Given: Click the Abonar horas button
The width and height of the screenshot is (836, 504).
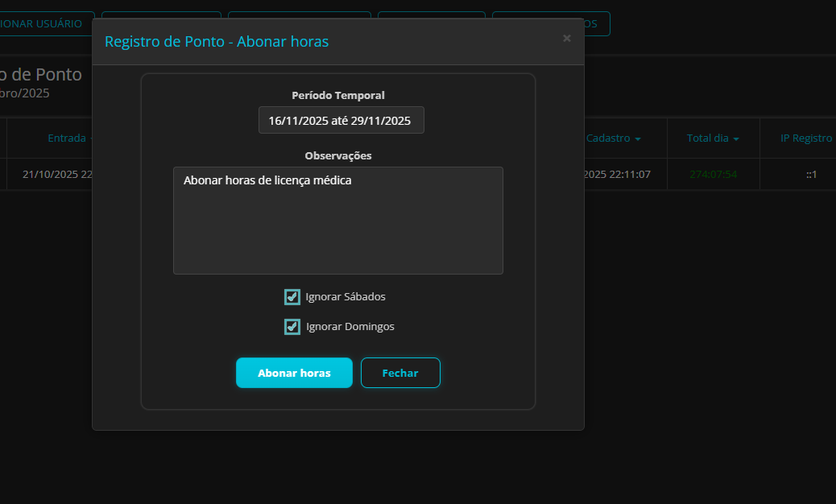Looking at the screenshot, I should pyautogui.click(x=294, y=372).
